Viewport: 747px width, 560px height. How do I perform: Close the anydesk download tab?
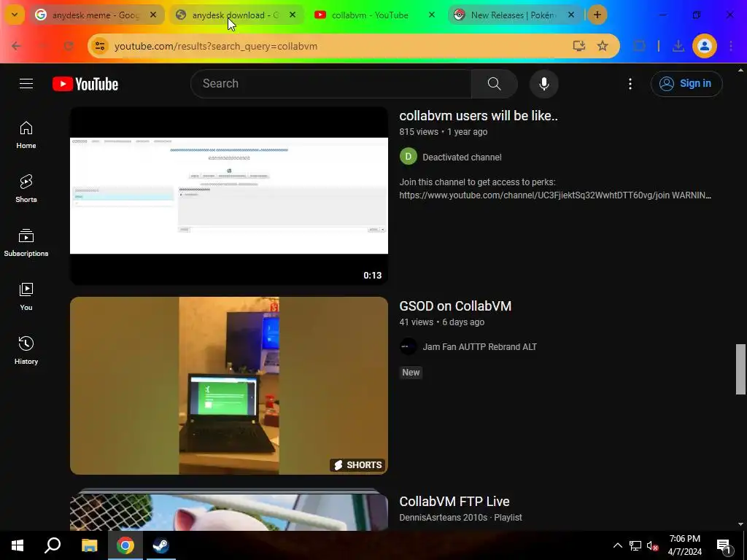coord(293,15)
